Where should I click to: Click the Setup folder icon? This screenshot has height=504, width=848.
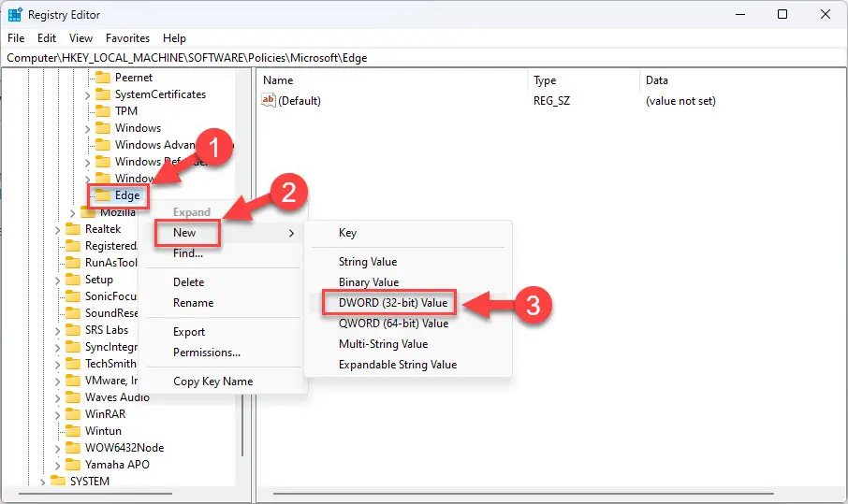pyautogui.click(x=73, y=280)
